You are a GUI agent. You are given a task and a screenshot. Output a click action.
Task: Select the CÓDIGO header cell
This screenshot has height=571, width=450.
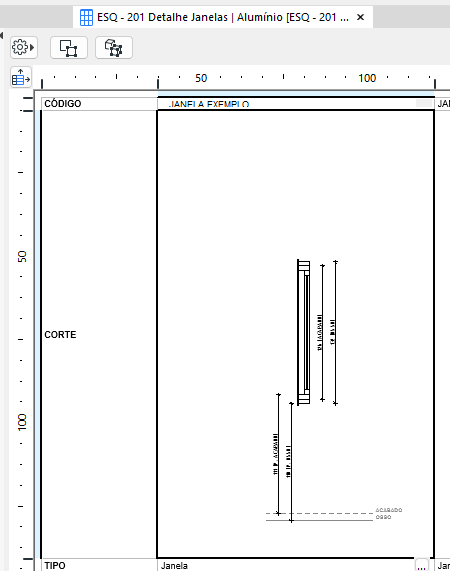tap(99, 104)
